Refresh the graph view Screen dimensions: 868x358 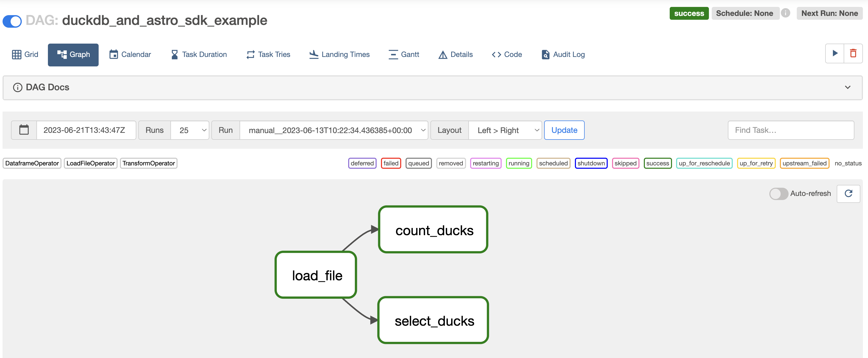tap(849, 194)
